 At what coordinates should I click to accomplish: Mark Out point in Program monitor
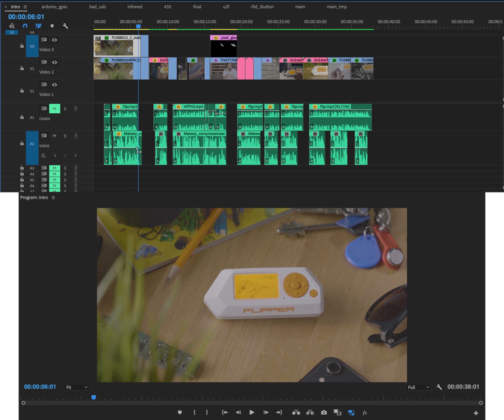207,413
